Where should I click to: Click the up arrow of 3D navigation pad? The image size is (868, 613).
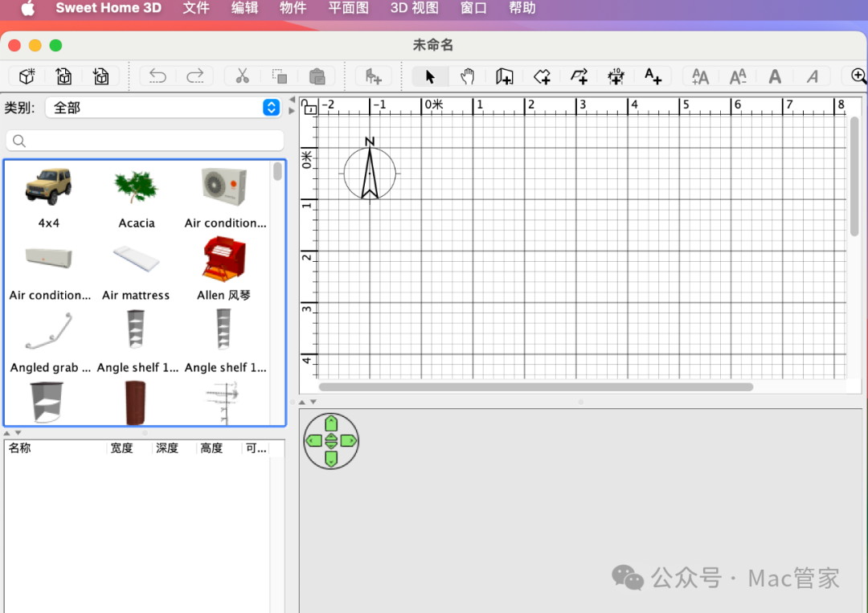(331, 423)
